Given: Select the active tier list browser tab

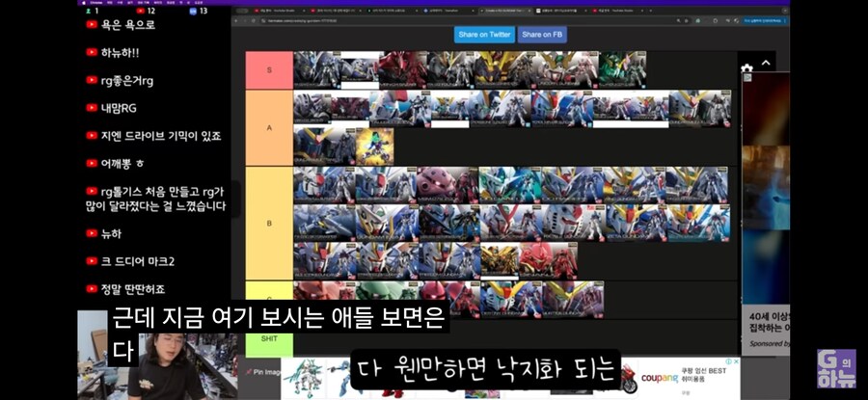Looking at the screenshot, I should 506,11.
